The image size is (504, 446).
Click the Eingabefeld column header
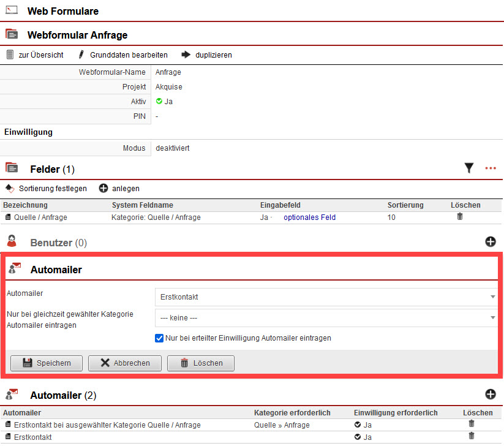tap(280, 205)
